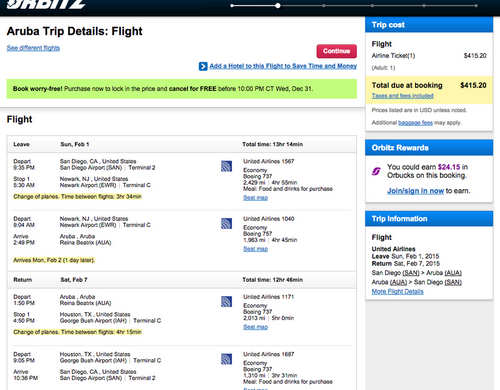Click United Airlines logo for flight 1687

click(226, 359)
